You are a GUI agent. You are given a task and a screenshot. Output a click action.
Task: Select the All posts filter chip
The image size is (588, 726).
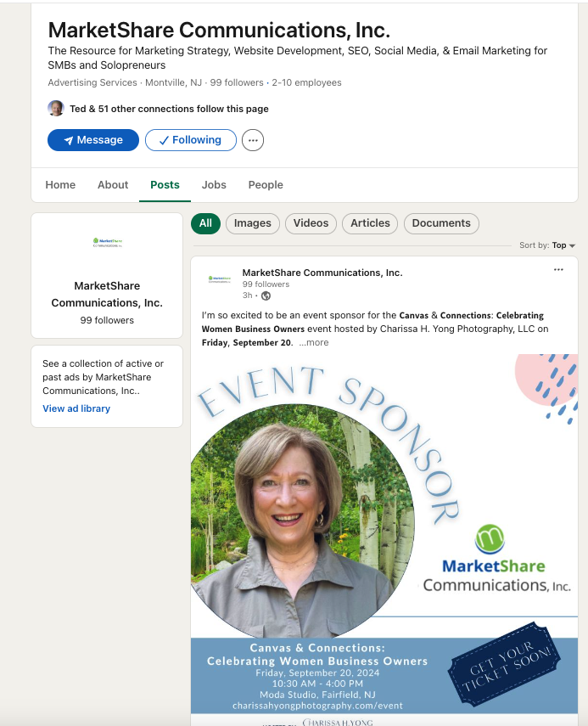click(x=205, y=223)
